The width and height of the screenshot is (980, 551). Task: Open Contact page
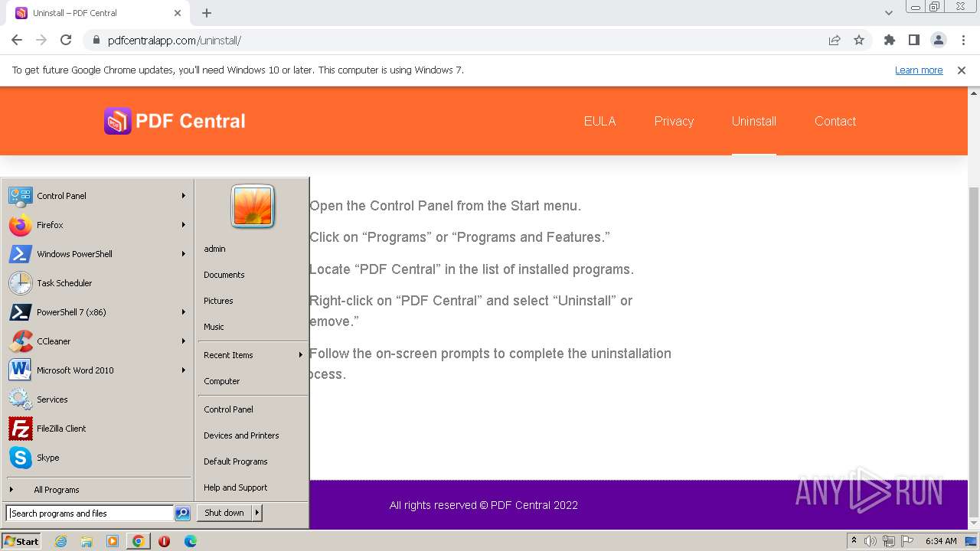[835, 121]
